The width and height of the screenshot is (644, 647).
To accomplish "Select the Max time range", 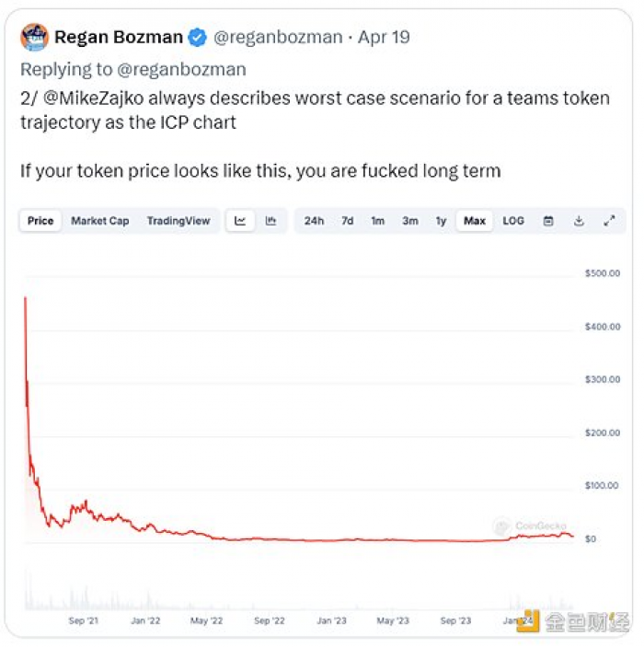I will click(475, 221).
